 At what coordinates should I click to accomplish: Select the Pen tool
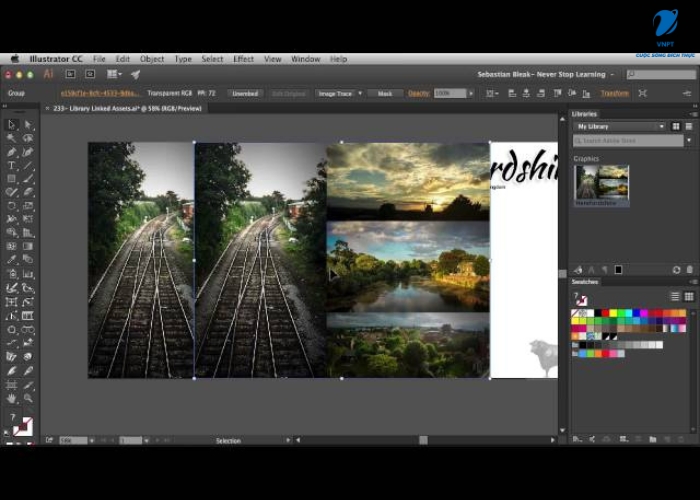coord(12,152)
